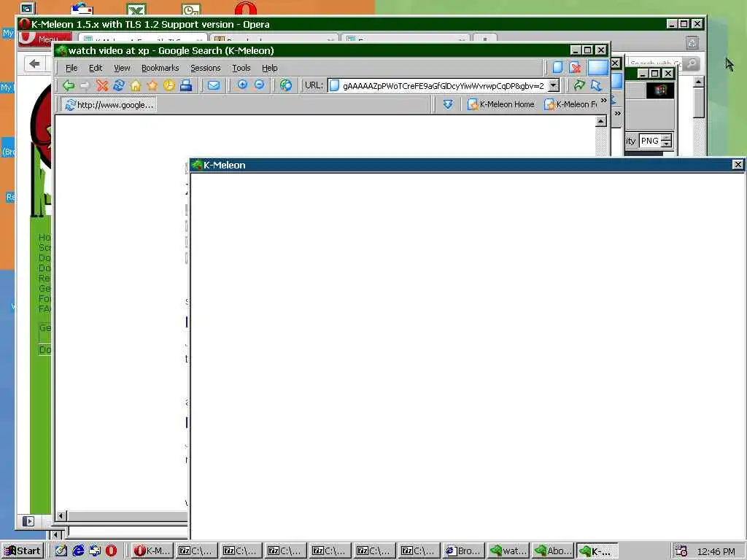Open View menu in K-Meleon
747x560 pixels.
point(122,68)
